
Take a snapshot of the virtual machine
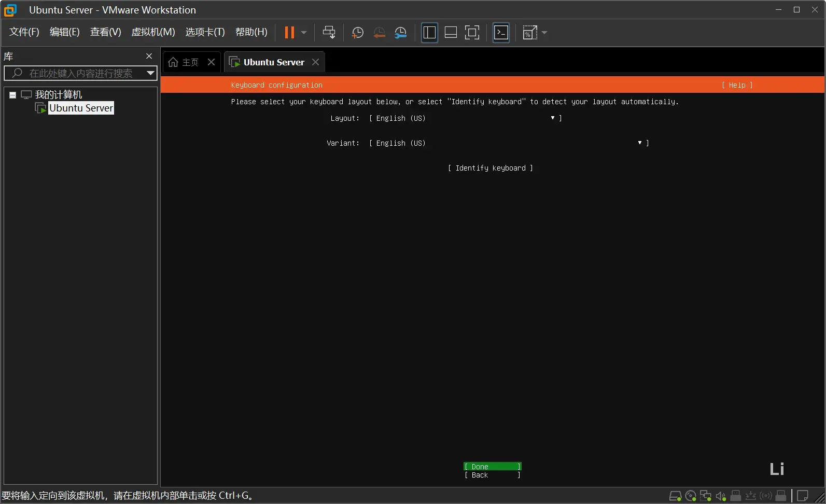pyautogui.click(x=357, y=33)
